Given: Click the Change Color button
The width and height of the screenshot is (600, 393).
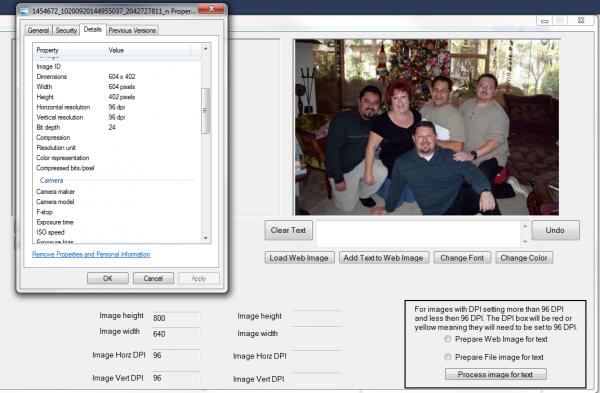Looking at the screenshot, I should tap(524, 258).
